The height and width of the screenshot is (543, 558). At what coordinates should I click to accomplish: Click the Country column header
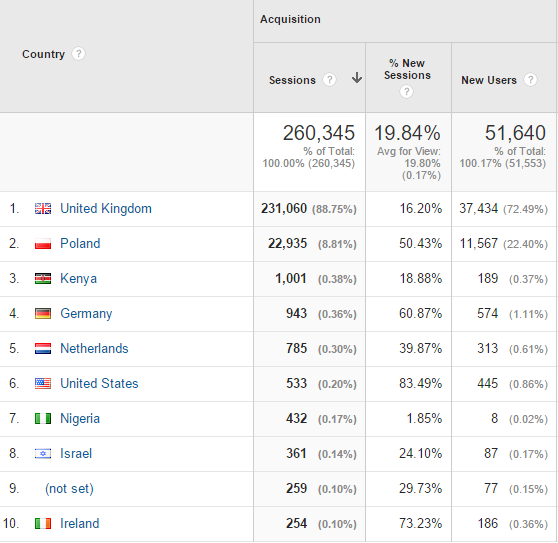[x=43, y=54]
